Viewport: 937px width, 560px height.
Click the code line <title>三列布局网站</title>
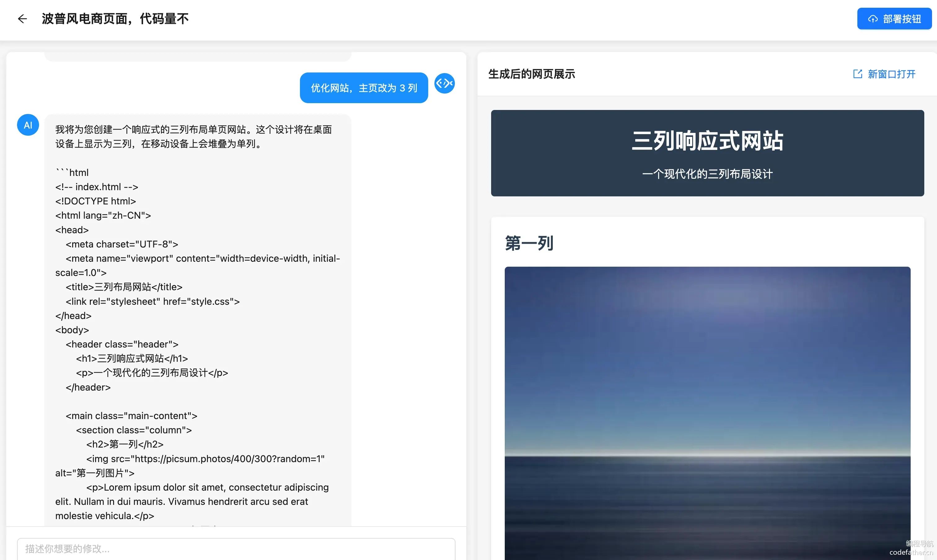coord(124,287)
